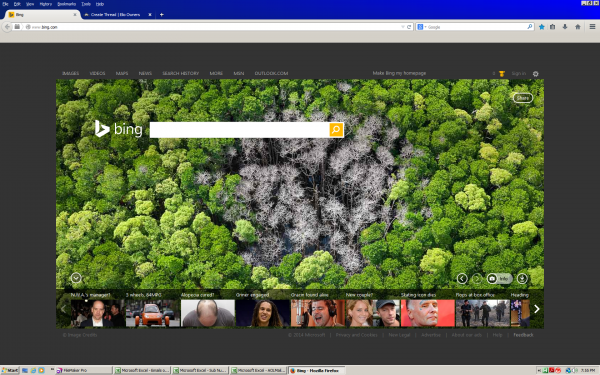Go to Firefox home page icon

pyautogui.click(x=578, y=27)
